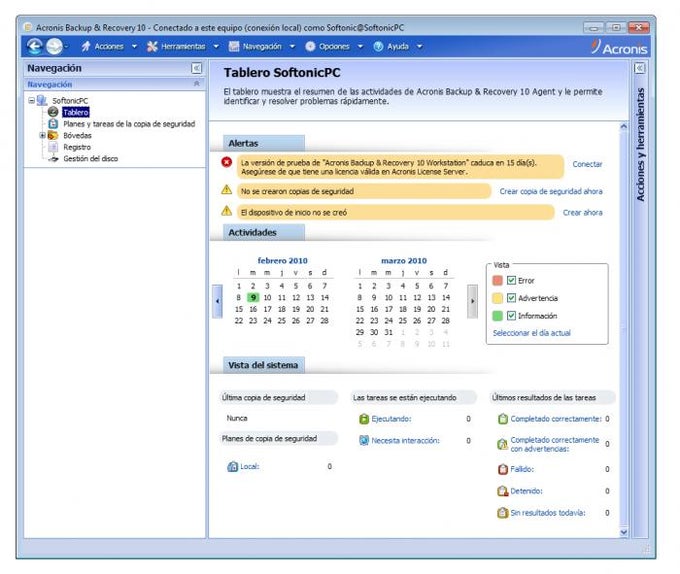The width and height of the screenshot is (680, 574).
Task: Click the Ejecutando task icon
Action: click(x=363, y=419)
